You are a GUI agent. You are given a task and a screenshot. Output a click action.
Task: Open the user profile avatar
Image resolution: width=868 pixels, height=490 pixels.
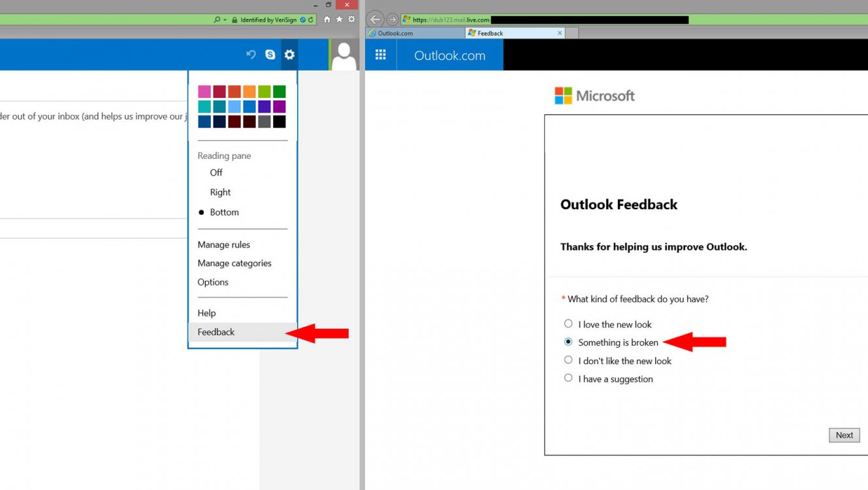pyautogui.click(x=344, y=55)
